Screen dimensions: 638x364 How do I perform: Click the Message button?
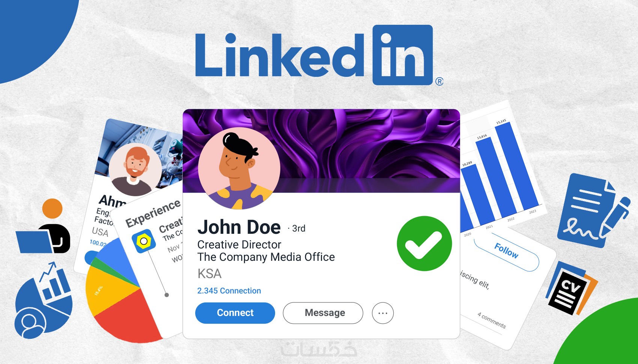[x=323, y=313]
